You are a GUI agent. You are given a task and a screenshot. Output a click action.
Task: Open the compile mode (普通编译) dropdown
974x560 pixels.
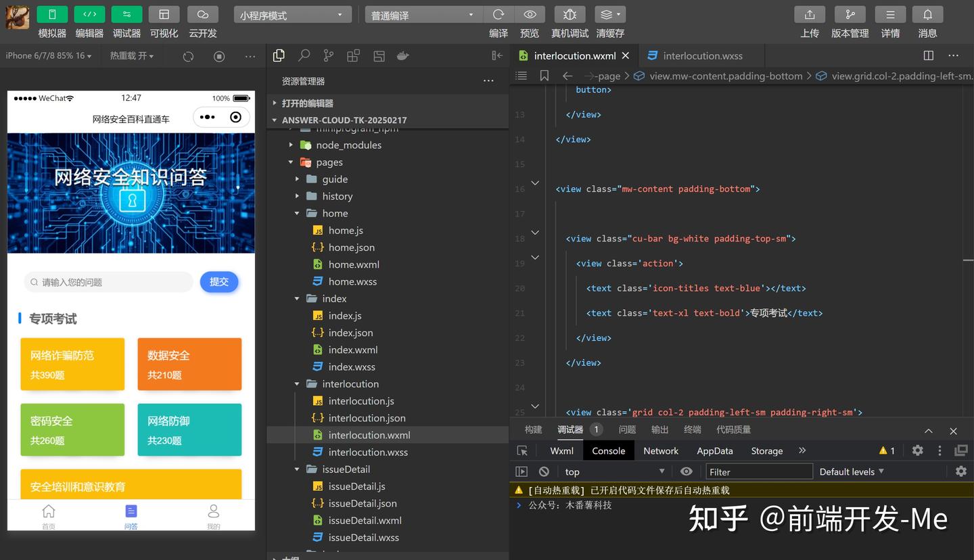pos(423,15)
